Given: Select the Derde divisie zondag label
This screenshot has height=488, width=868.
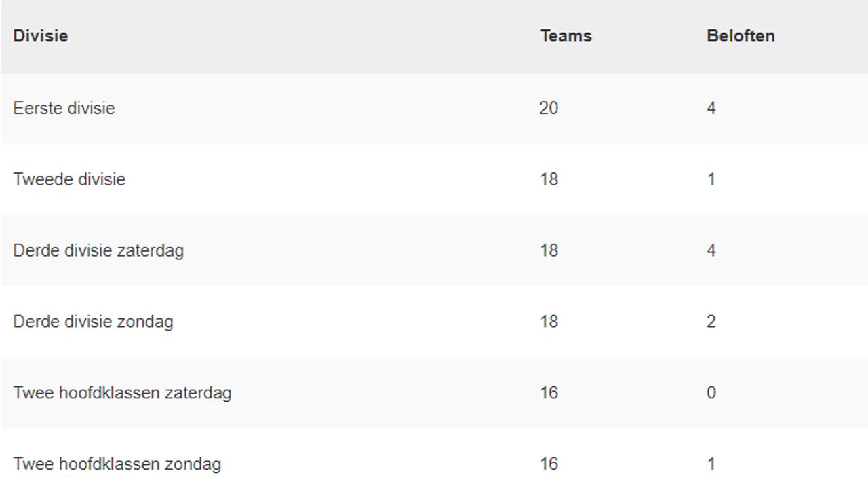Looking at the screenshot, I should click(93, 321).
